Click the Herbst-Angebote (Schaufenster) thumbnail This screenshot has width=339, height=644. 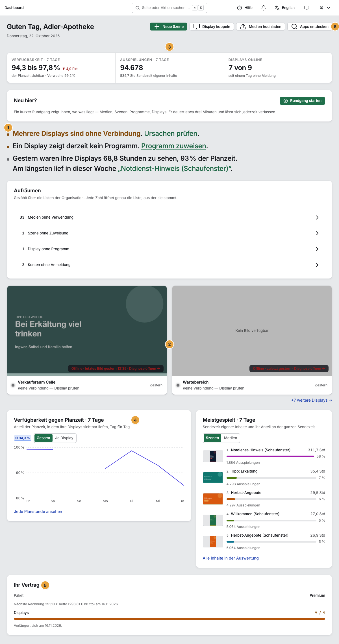tap(213, 541)
